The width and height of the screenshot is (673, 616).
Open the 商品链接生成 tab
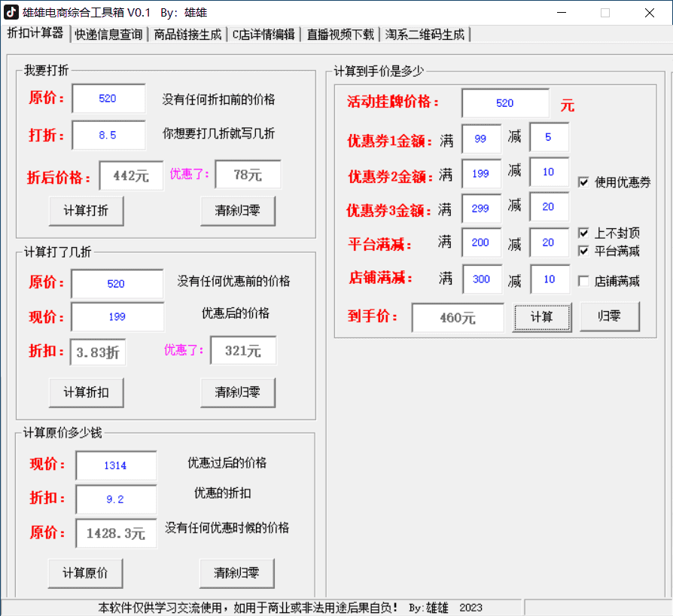(x=188, y=35)
